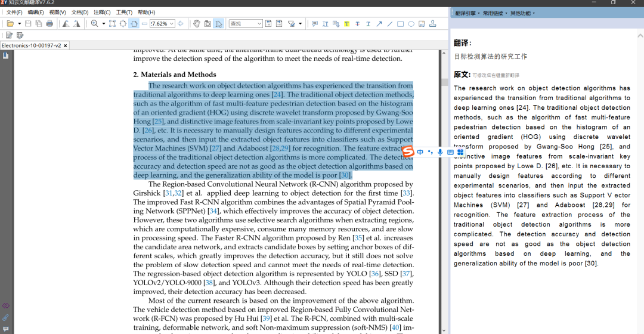The image size is (644, 334).
Task: Open Sogou soft keyboard icon
Action: coord(450,152)
